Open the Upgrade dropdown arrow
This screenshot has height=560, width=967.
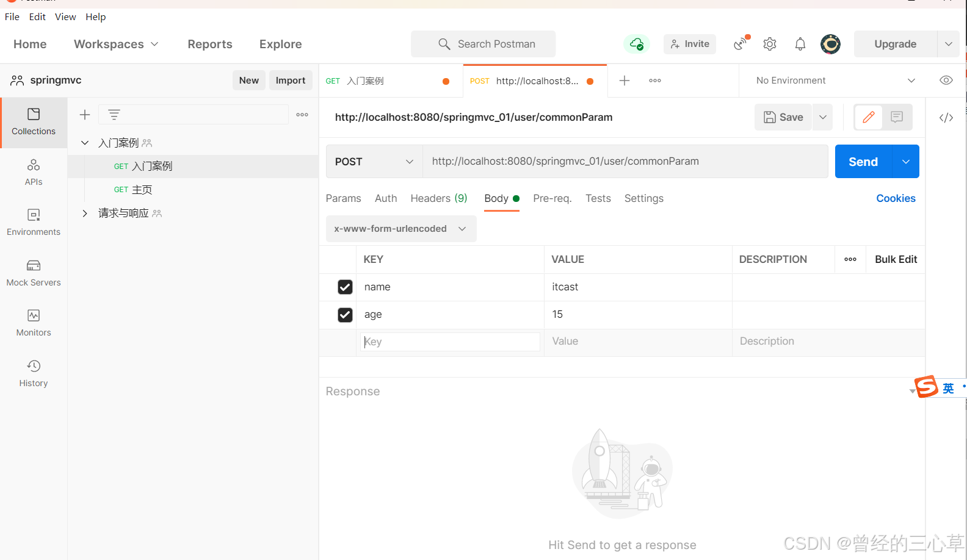[948, 44]
